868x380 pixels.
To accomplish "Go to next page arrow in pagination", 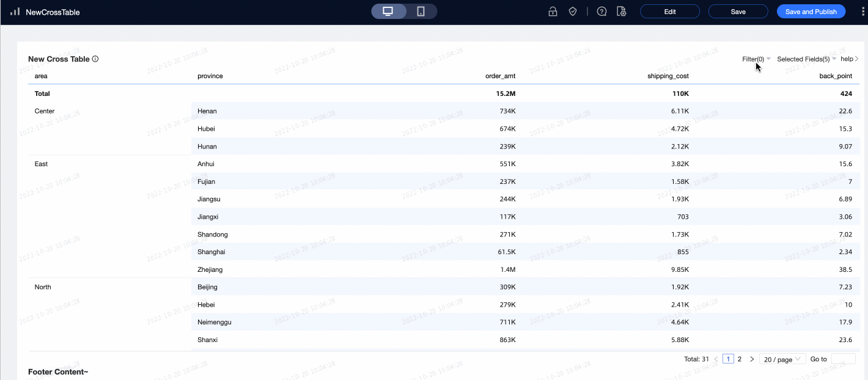I will pyautogui.click(x=752, y=359).
